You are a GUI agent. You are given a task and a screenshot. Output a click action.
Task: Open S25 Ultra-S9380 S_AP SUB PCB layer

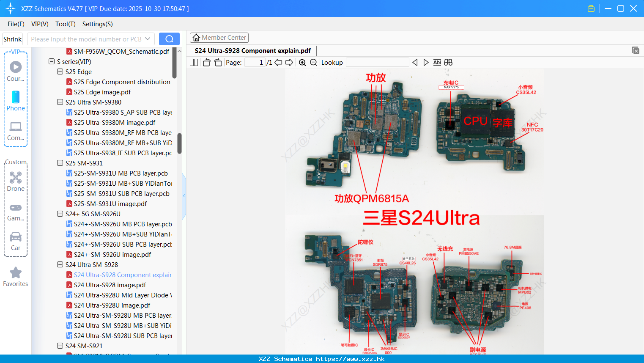[x=119, y=112]
